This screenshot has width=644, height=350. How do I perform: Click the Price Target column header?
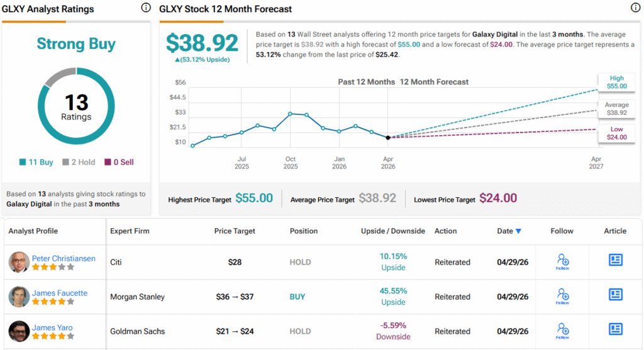[235, 231]
